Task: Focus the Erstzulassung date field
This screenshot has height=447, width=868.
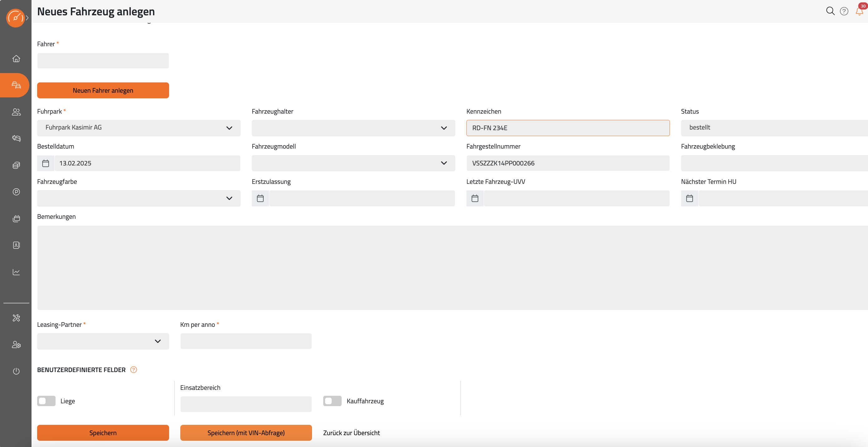Action: point(362,198)
